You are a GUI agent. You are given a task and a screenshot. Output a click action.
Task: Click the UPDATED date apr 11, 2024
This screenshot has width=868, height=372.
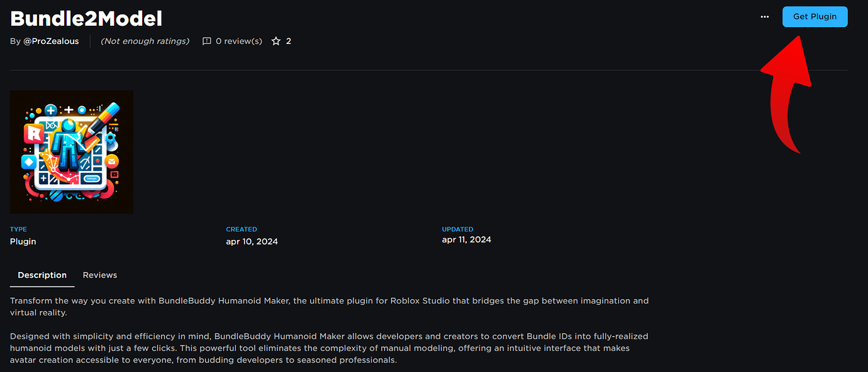(x=466, y=239)
